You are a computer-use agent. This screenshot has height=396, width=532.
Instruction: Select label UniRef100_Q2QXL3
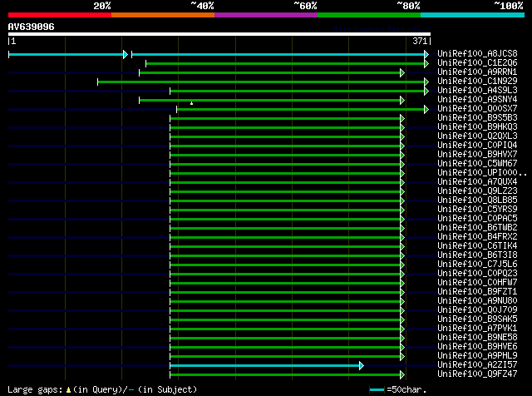tap(477, 136)
